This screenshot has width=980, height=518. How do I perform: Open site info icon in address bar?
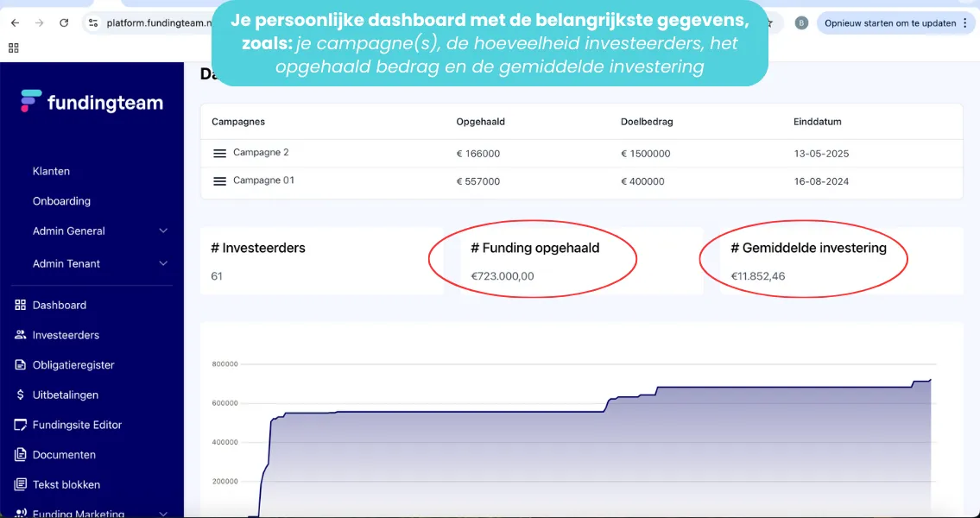point(93,23)
